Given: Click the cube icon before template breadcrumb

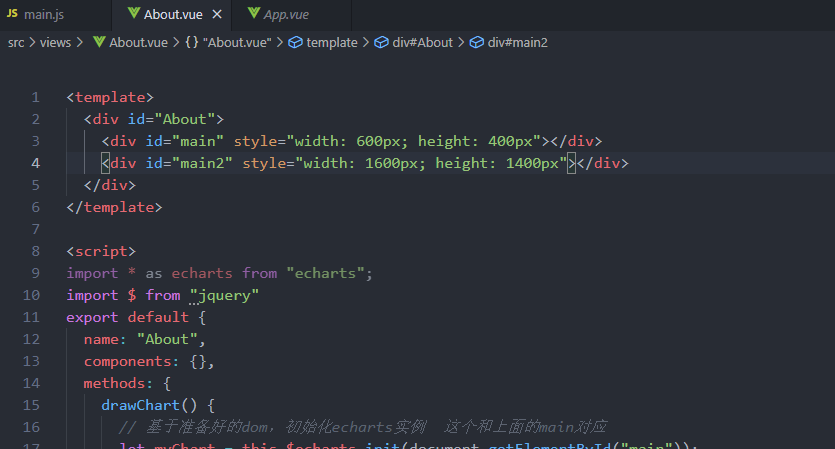Looking at the screenshot, I should pos(296,42).
